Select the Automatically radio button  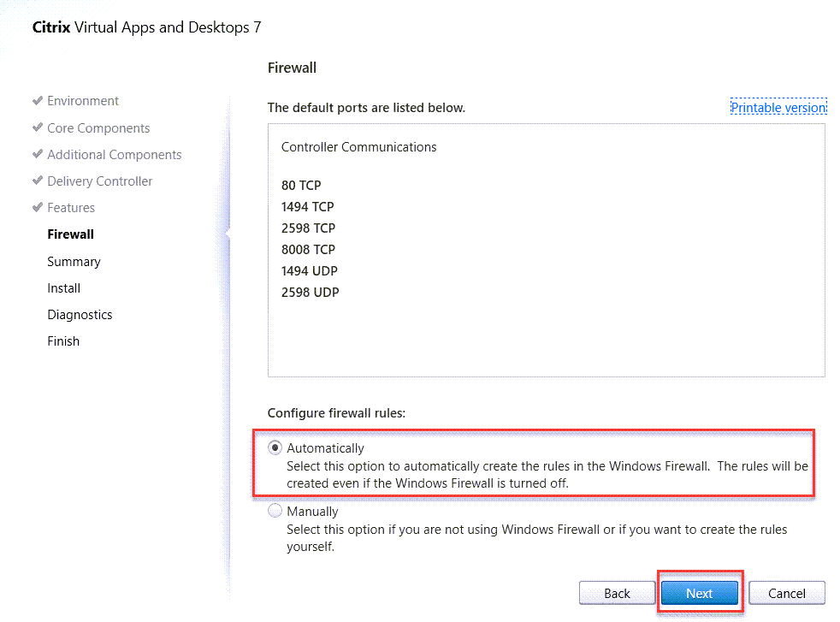coord(275,447)
